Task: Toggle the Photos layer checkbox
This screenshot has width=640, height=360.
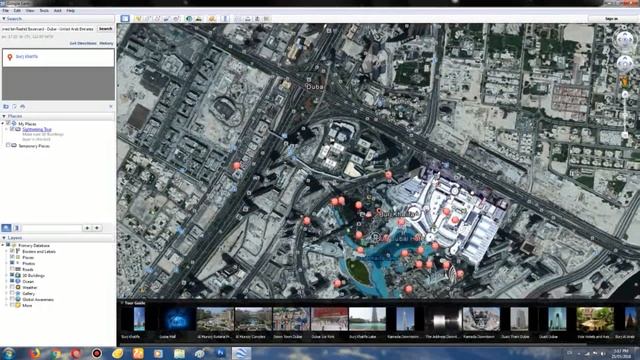Action: 12,263
